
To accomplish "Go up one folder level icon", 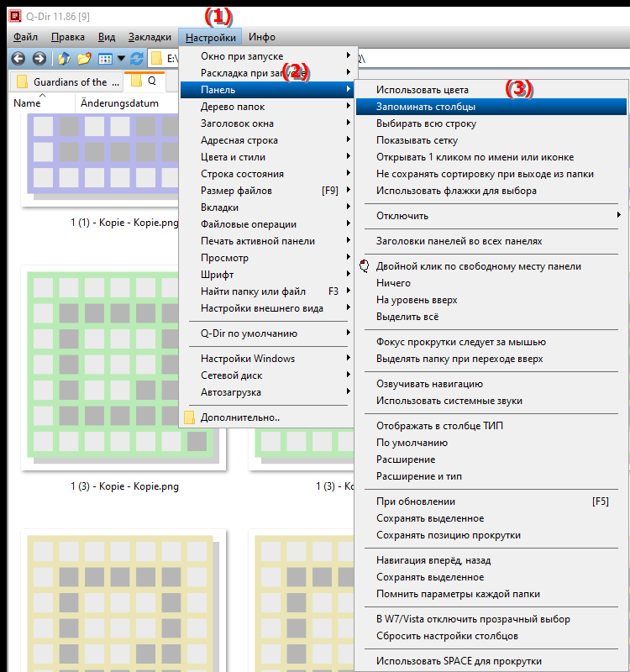I will coord(65,58).
